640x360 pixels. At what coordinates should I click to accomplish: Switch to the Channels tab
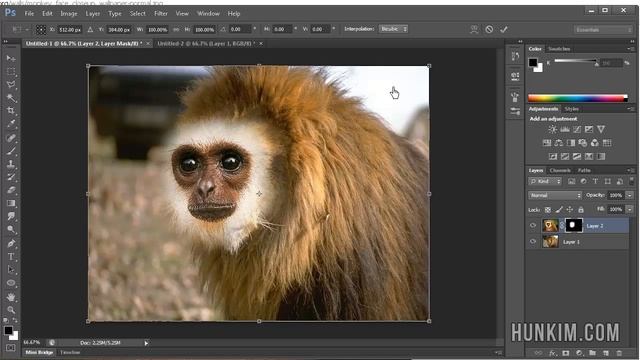[x=560, y=170]
